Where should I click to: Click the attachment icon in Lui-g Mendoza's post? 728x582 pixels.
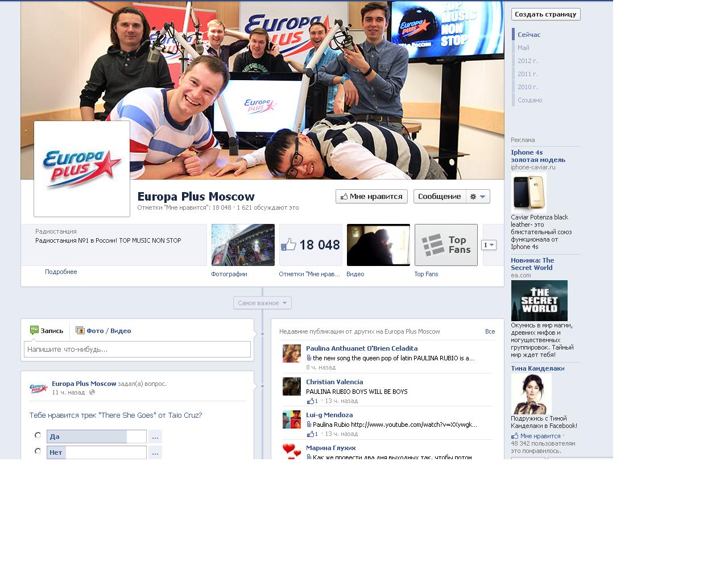(x=309, y=425)
